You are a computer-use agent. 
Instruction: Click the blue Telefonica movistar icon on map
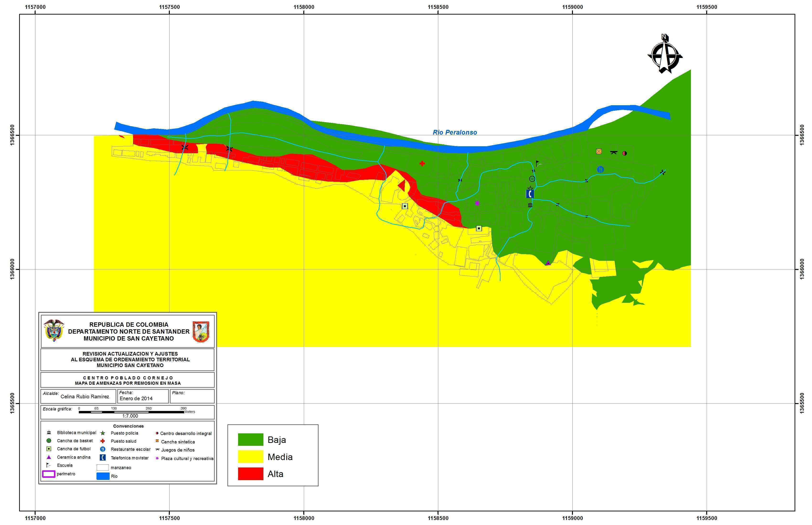point(530,194)
